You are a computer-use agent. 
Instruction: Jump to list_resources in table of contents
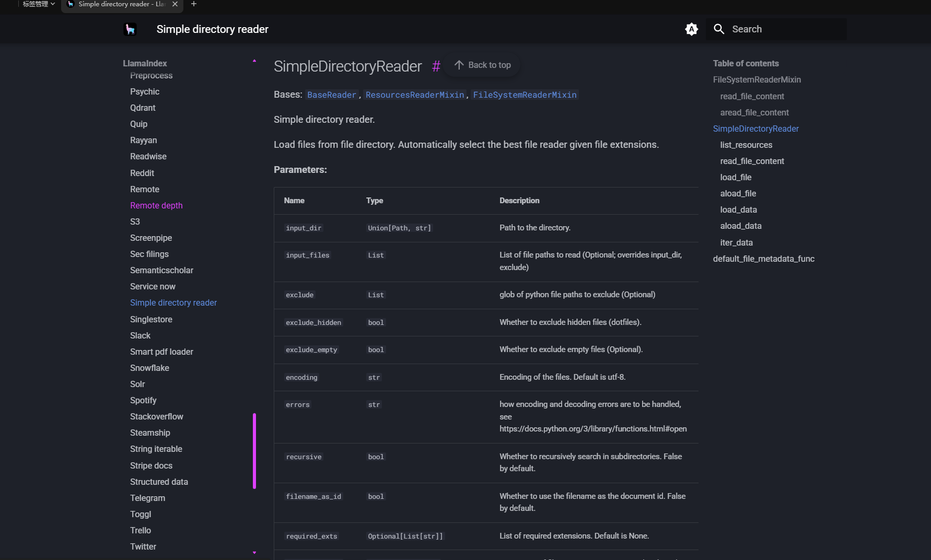coord(746,145)
